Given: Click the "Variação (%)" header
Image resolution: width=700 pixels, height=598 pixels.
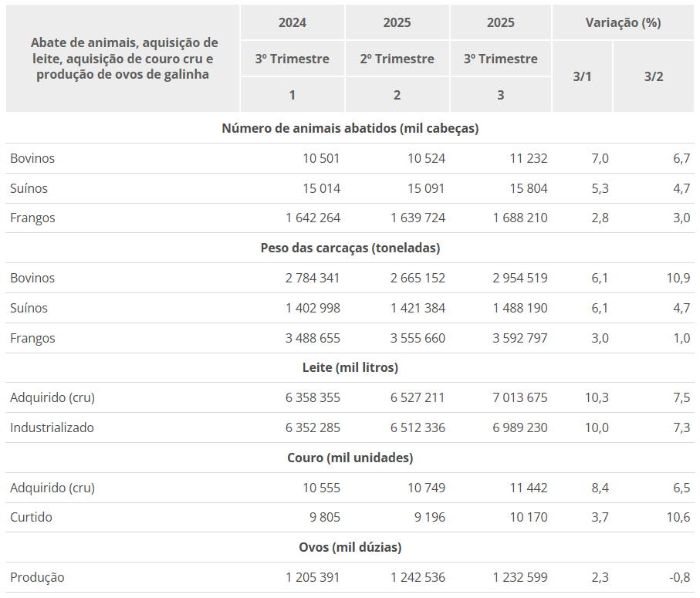Looking at the screenshot, I should 622,22.
